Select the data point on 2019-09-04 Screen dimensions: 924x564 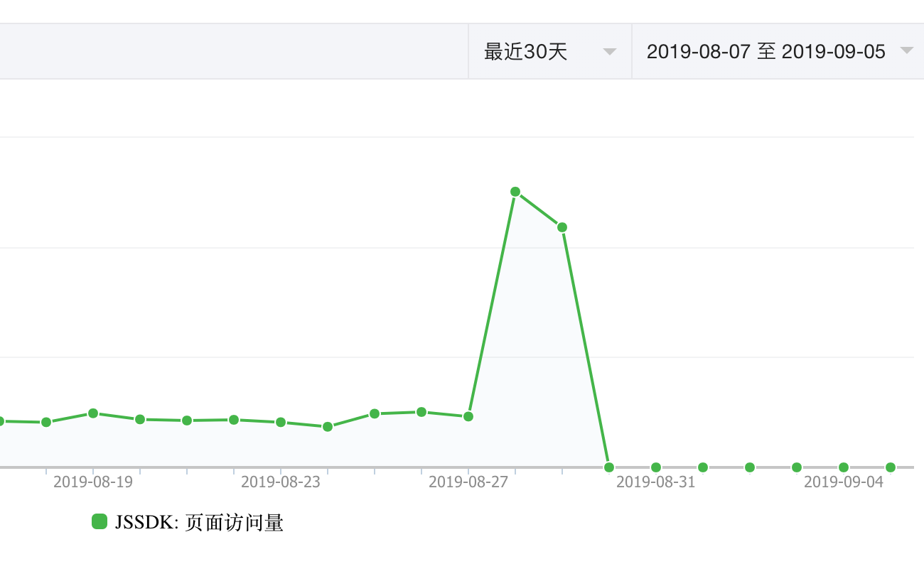tap(844, 467)
